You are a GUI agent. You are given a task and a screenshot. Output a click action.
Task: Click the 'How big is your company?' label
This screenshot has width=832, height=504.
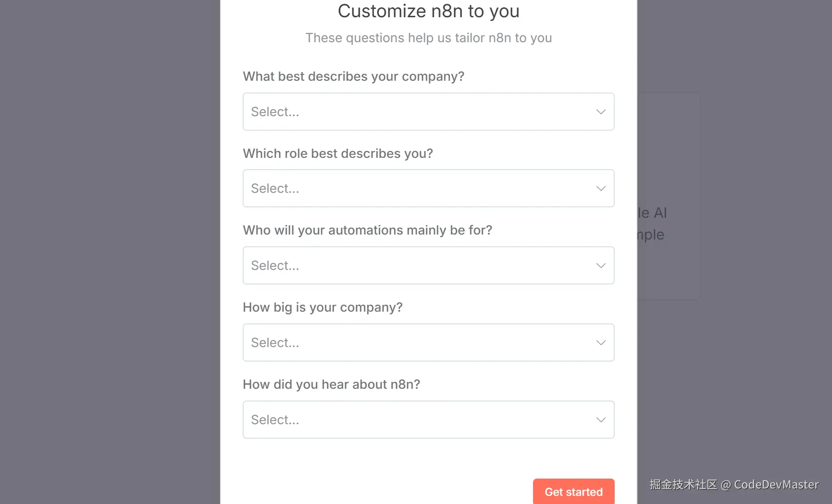point(323,307)
